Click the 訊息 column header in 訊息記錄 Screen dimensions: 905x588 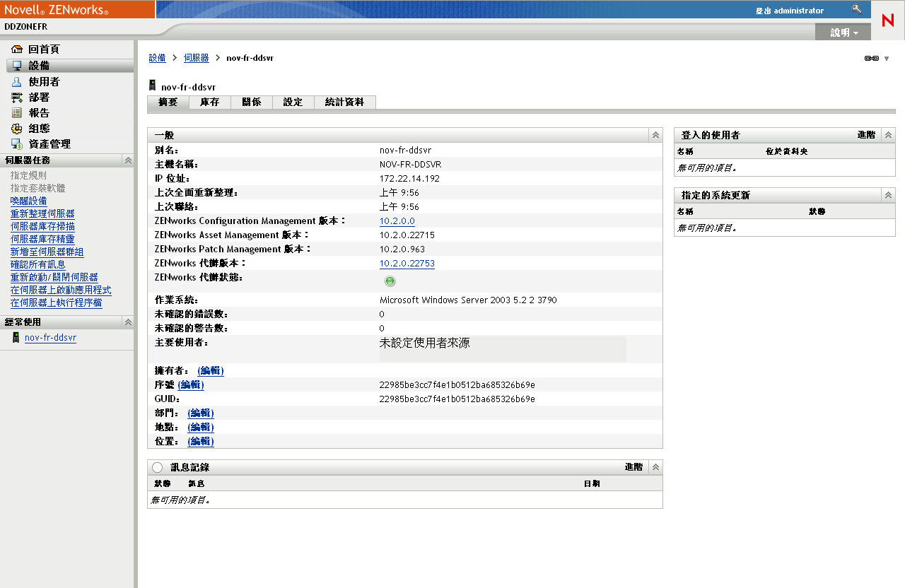(x=197, y=484)
